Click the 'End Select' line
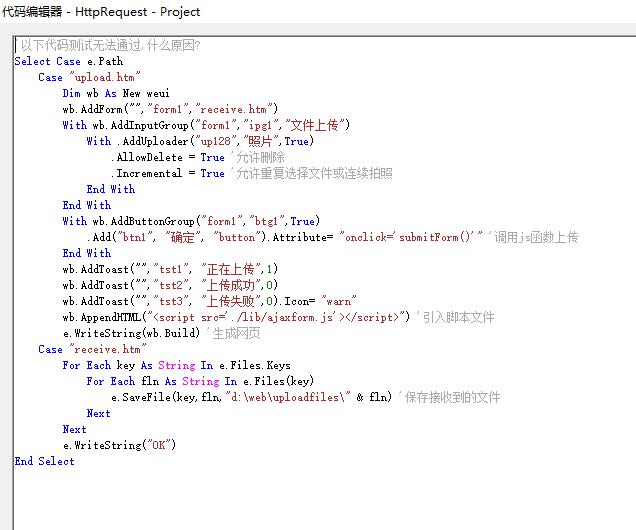Viewport: 636px width, 530px height. [45, 461]
